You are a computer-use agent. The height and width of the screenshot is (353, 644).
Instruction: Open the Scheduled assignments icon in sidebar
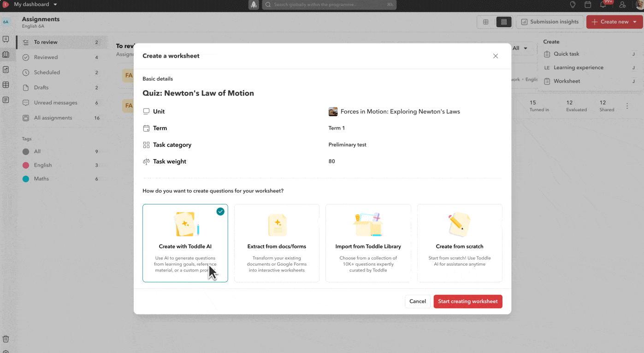pyautogui.click(x=26, y=72)
